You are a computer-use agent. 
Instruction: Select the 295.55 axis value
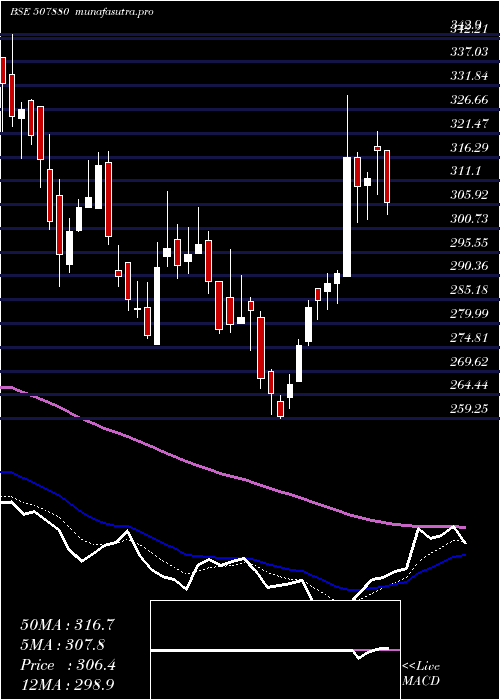pos(468,243)
